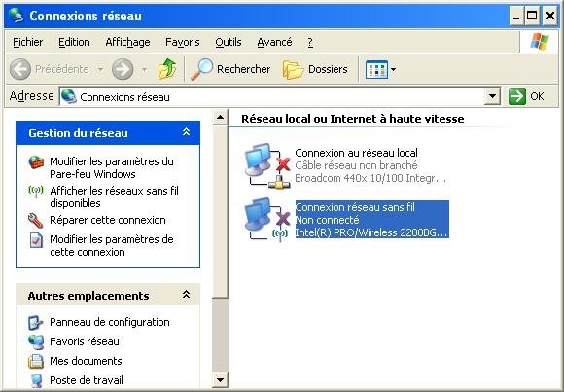This screenshot has width=564, height=392.
Task: Click the Pare-feu Windows firewall icon
Action: point(36,162)
